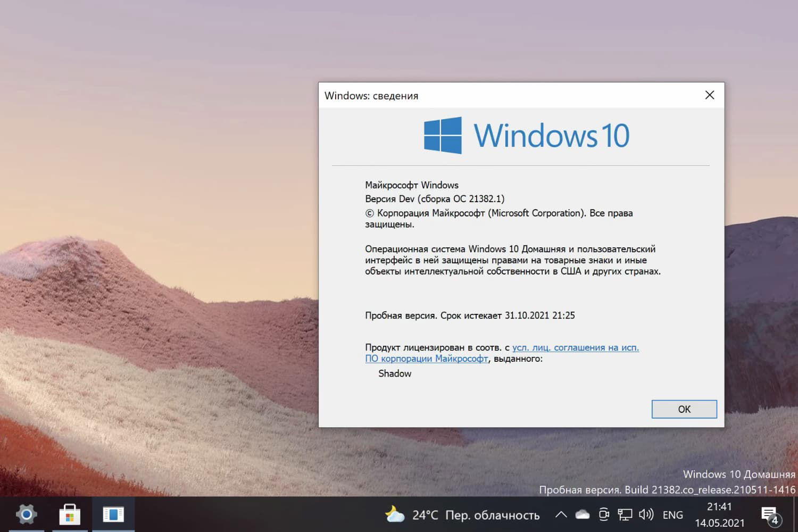Start Meet Now from the system tray
Image resolution: width=798 pixels, height=532 pixels.
tap(603, 514)
